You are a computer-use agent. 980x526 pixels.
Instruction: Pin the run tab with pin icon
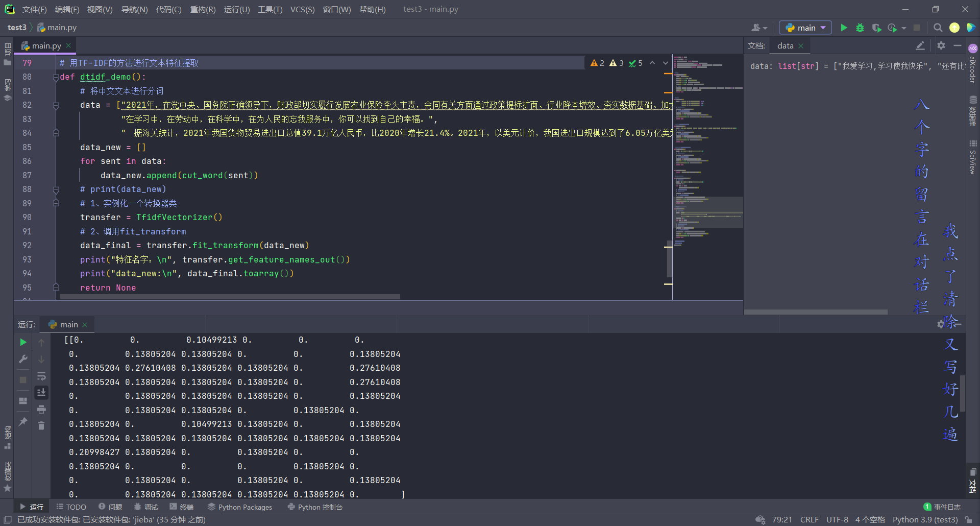[23, 422]
